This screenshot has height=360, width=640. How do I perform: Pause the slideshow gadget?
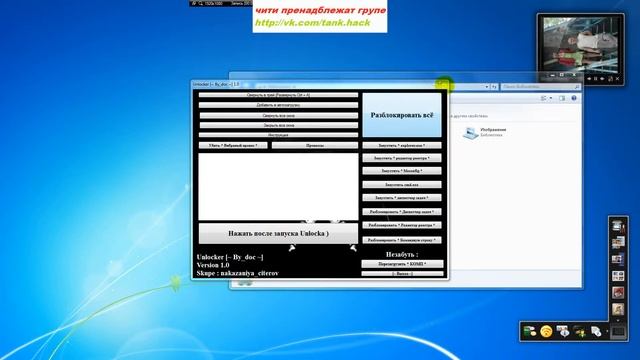tap(596, 78)
